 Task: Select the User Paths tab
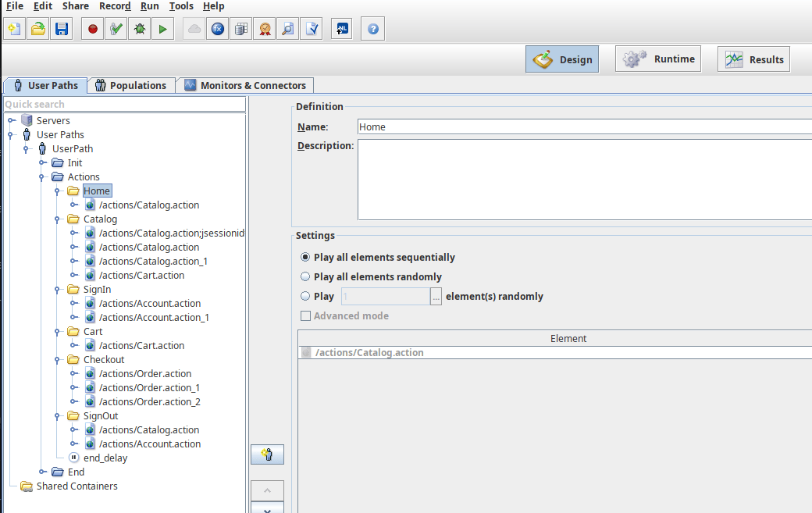point(45,85)
